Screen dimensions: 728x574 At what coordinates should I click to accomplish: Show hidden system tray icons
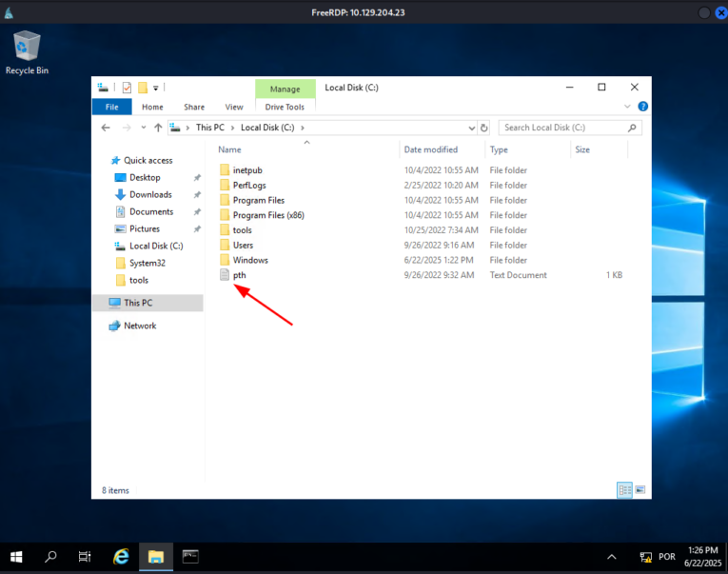tap(611, 556)
